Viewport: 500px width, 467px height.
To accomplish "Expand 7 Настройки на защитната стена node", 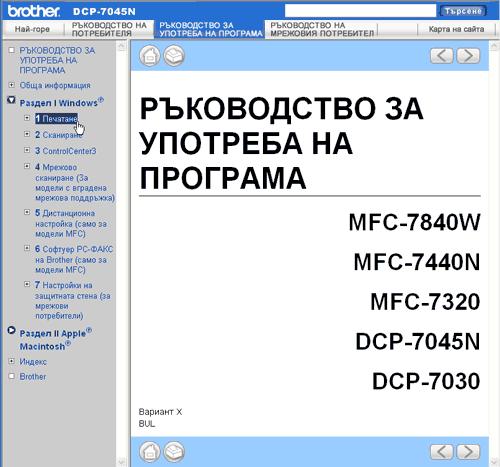I will pyautogui.click(x=27, y=284).
